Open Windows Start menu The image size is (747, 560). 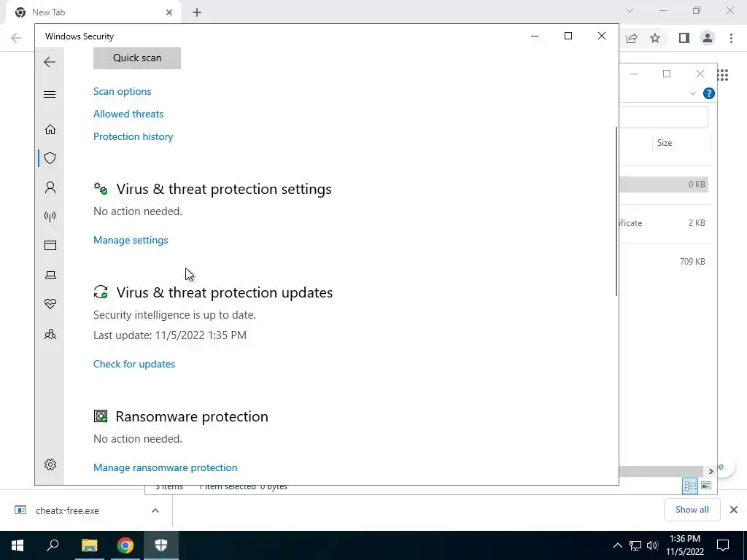pyautogui.click(x=18, y=545)
